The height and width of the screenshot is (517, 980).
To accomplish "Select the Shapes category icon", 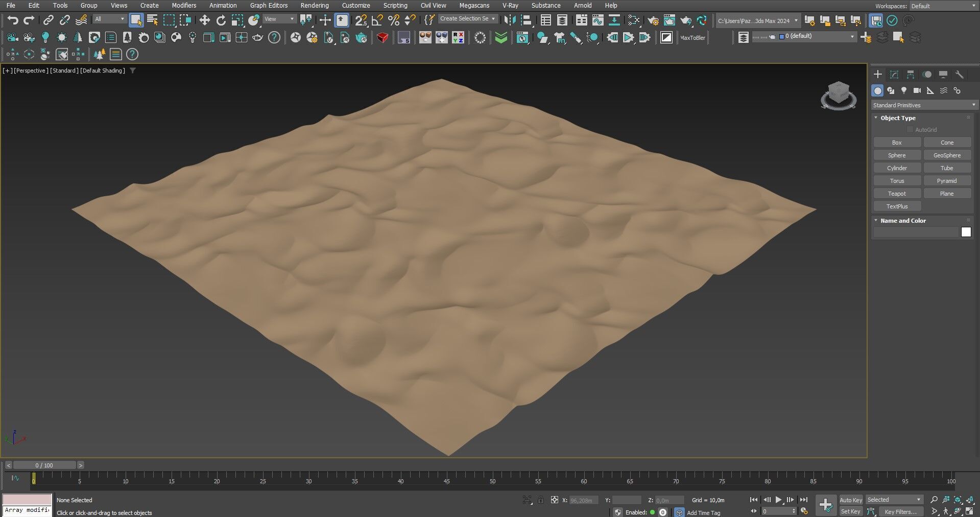I will pyautogui.click(x=891, y=90).
